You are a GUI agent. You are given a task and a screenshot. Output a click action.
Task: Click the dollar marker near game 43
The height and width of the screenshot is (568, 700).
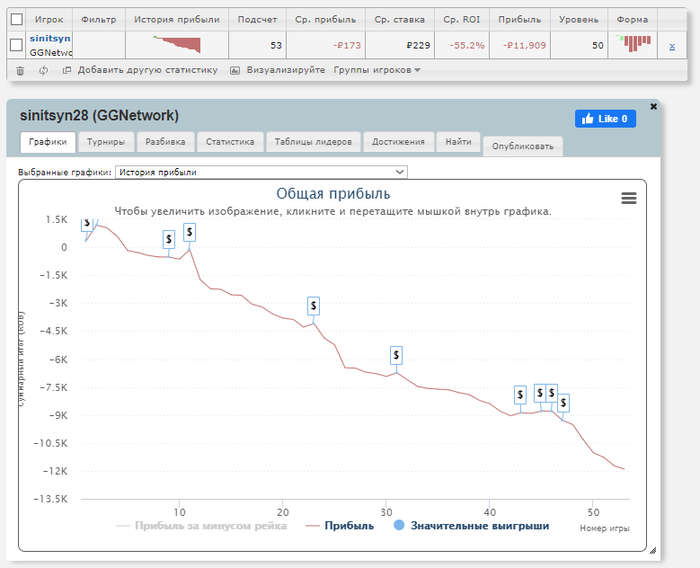(x=520, y=395)
